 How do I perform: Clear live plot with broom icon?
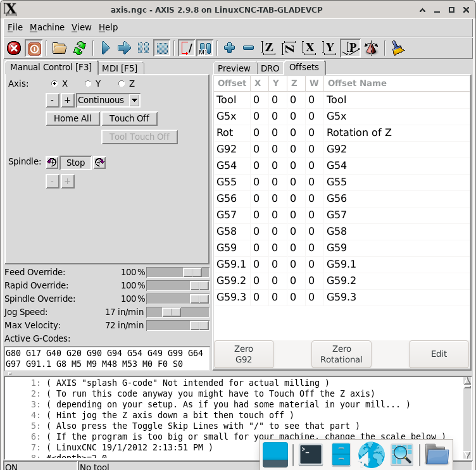coord(398,48)
